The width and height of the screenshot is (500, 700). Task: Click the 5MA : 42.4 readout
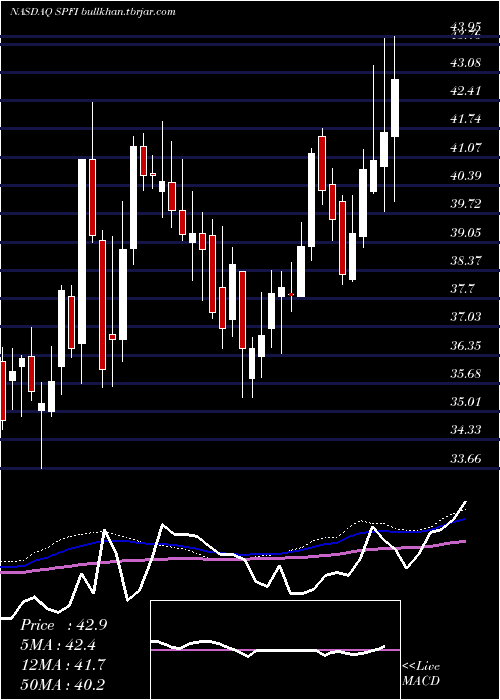click(58, 645)
